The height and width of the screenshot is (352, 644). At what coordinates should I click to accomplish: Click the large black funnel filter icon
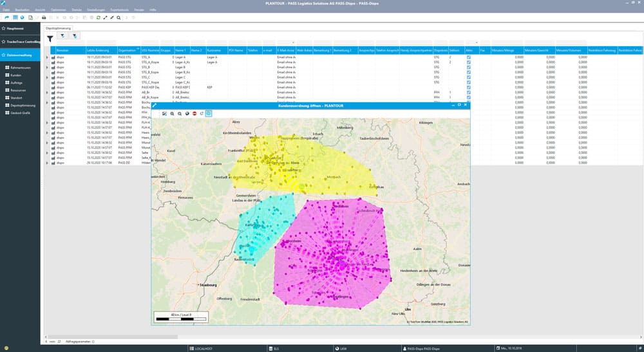point(50,39)
